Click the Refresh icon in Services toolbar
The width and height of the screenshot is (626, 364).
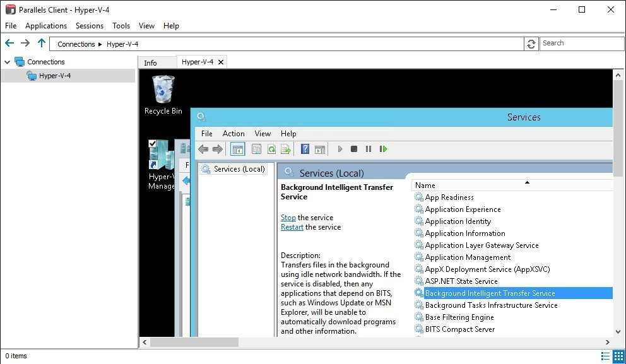point(271,150)
